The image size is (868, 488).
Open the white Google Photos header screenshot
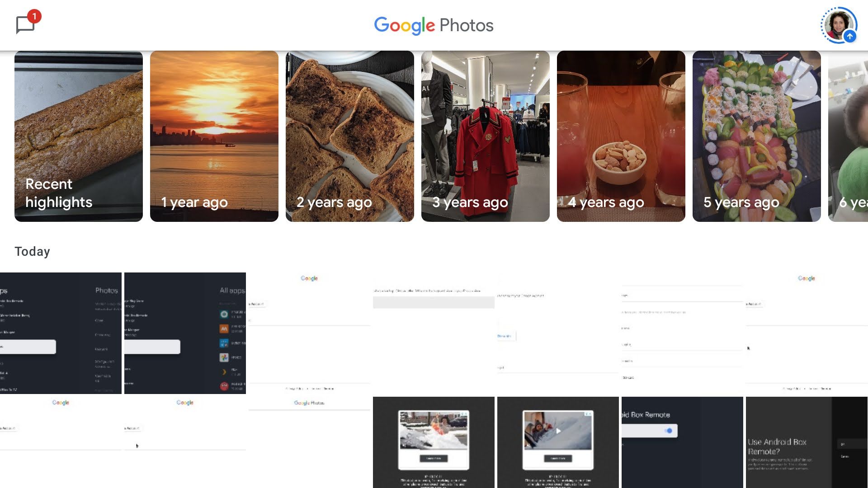click(309, 442)
